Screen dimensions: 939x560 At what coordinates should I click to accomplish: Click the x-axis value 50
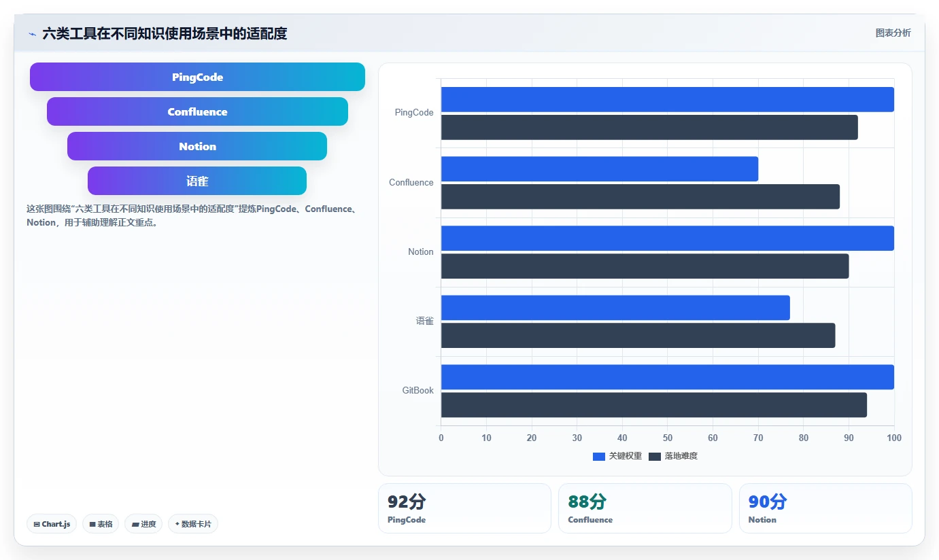668,438
